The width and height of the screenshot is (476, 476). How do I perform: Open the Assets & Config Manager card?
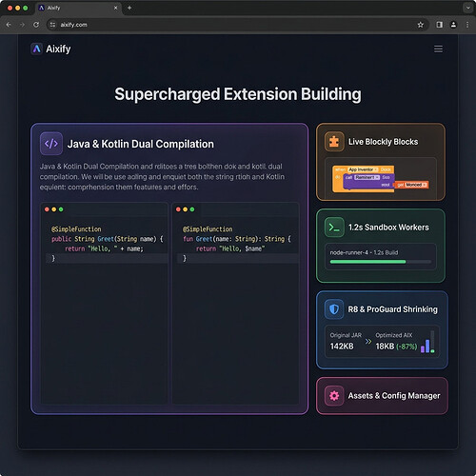[x=382, y=396]
